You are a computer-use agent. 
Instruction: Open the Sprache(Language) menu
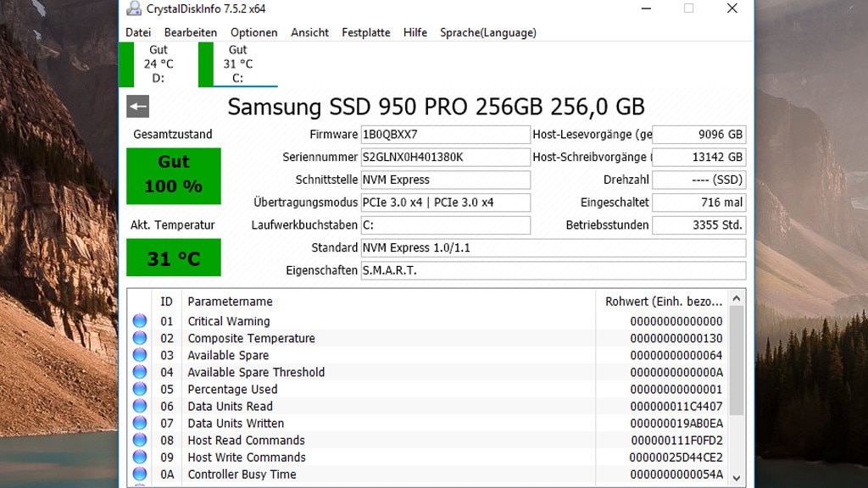[488, 33]
